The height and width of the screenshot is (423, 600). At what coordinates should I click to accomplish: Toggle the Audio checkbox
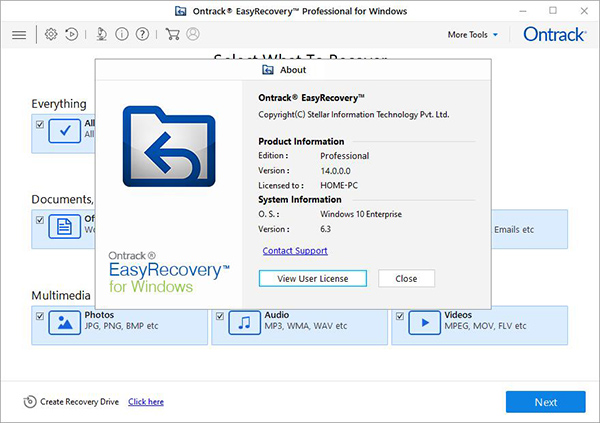pos(220,316)
